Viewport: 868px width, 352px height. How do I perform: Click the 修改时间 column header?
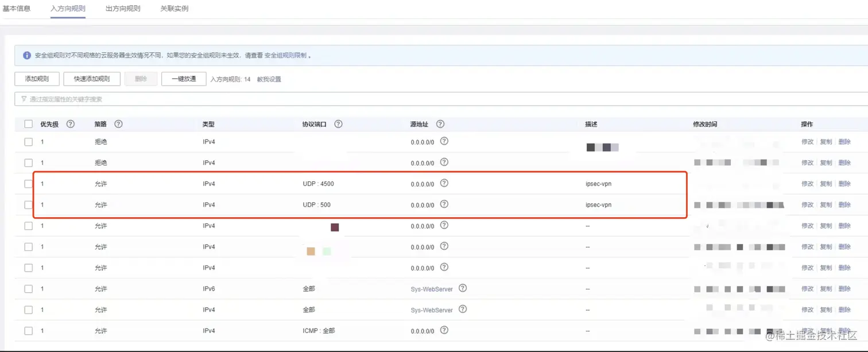705,124
